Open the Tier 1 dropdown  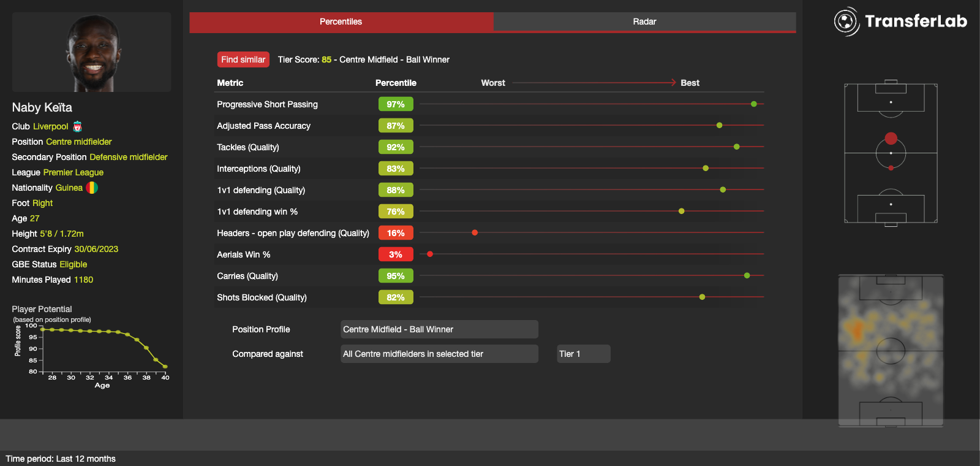click(583, 354)
